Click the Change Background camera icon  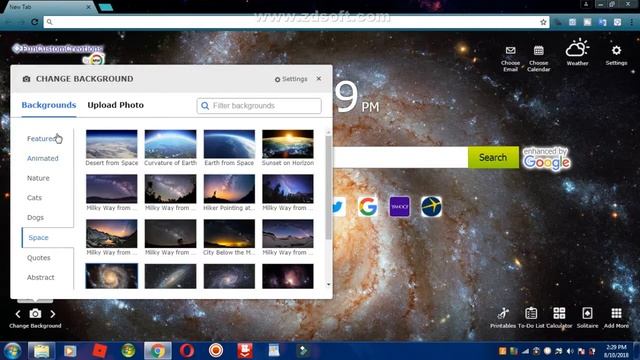point(35,313)
